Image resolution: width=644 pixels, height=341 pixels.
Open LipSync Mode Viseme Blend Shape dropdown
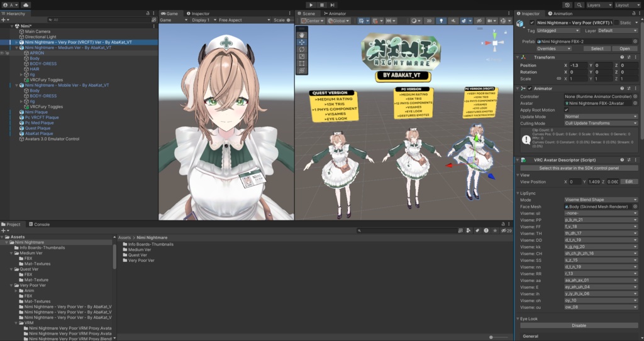[x=601, y=200]
